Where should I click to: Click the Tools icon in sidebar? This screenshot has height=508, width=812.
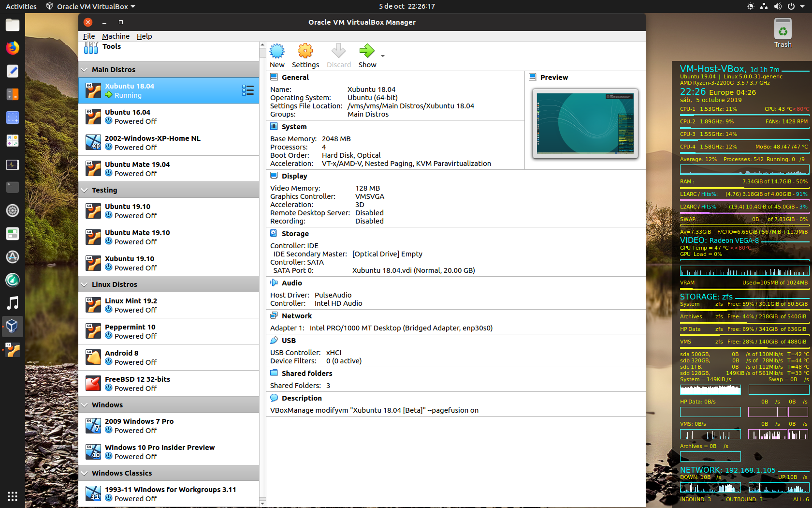tap(91, 47)
